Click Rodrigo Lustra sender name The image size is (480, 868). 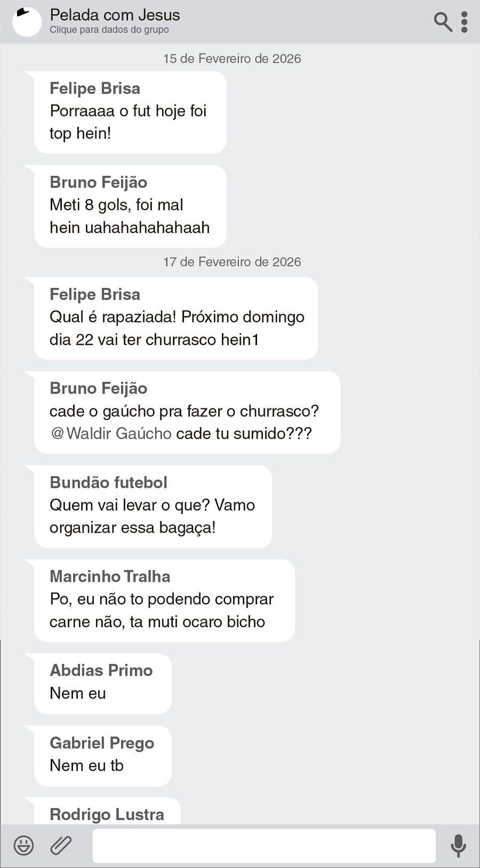point(107,814)
